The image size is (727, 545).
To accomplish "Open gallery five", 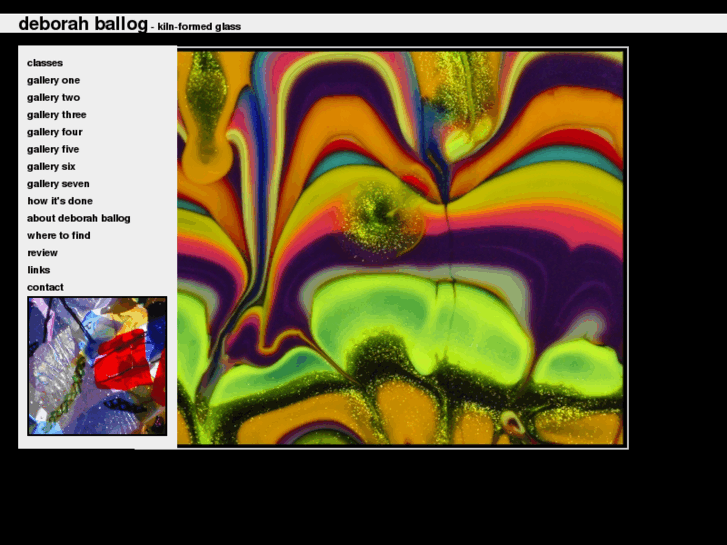I will (53, 149).
